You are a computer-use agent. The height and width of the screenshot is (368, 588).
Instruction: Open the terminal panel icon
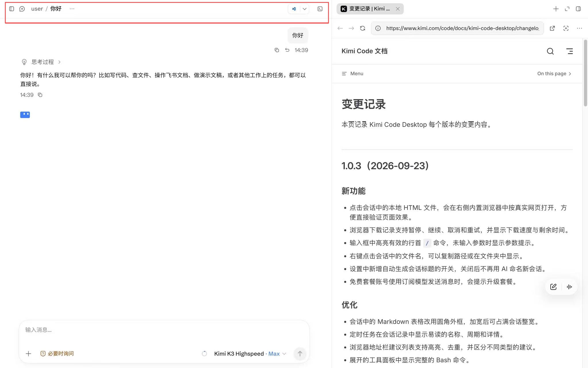pos(320,9)
